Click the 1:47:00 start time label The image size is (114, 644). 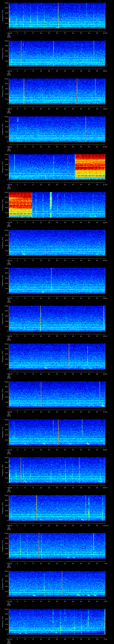pos(9,71)
